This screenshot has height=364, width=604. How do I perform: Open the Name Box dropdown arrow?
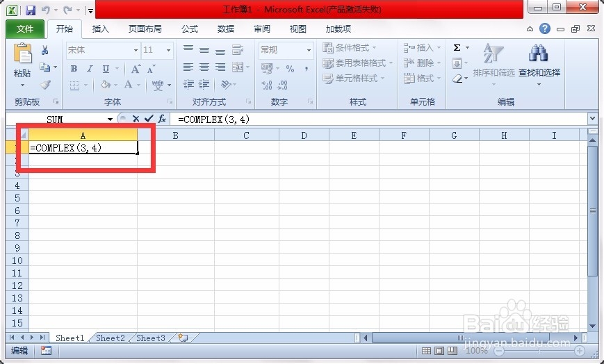click(x=111, y=119)
